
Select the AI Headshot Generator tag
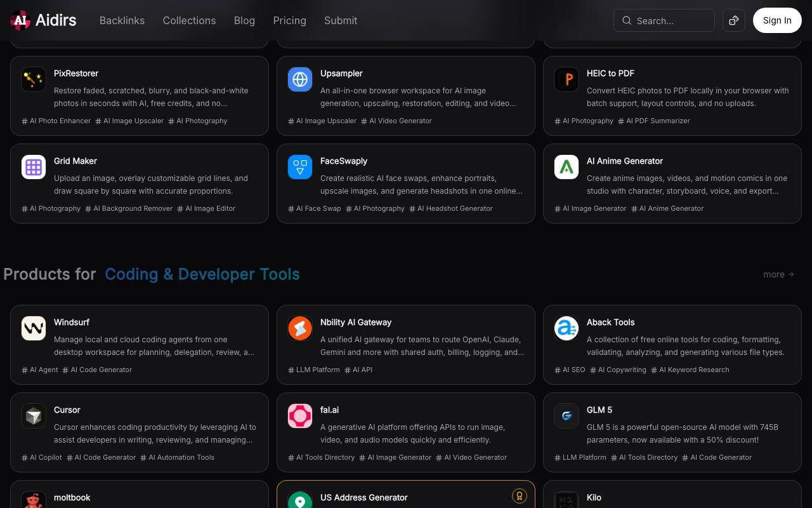451,208
